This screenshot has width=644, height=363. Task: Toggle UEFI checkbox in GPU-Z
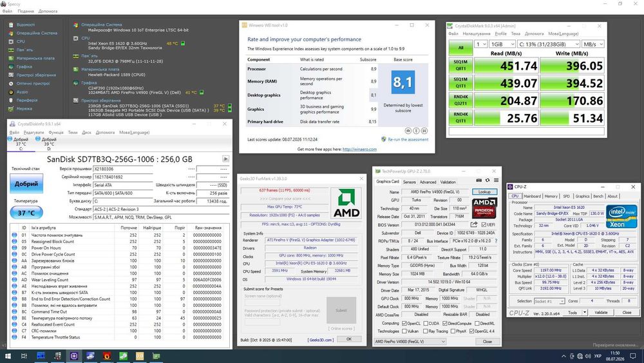[x=484, y=224]
